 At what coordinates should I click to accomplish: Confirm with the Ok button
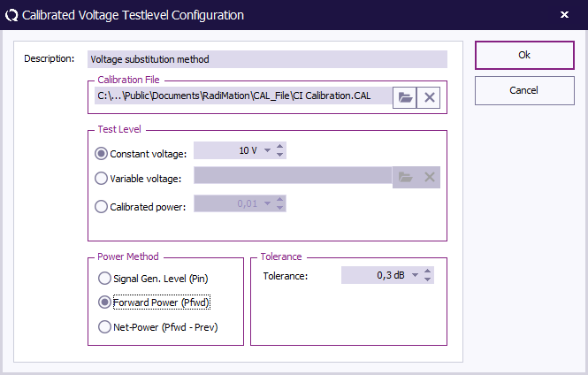pyautogui.click(x=524, y=55)
